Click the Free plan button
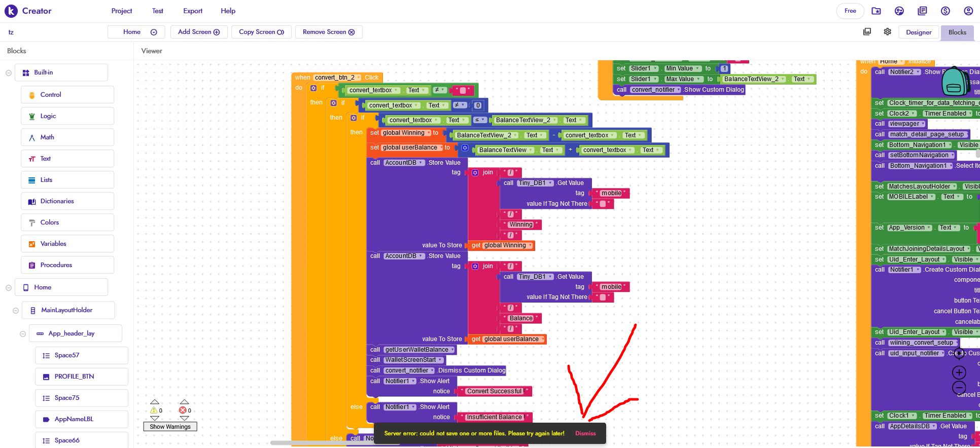 (850, 11)
